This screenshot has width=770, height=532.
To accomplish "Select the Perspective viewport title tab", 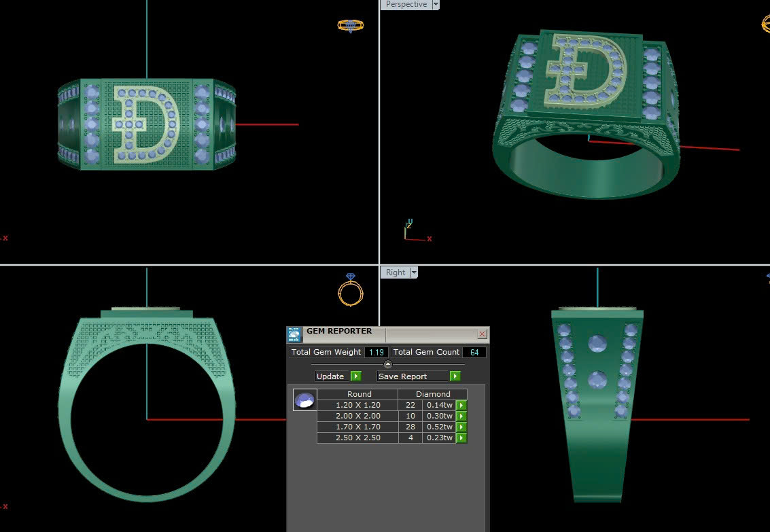I will coord(406,5).
